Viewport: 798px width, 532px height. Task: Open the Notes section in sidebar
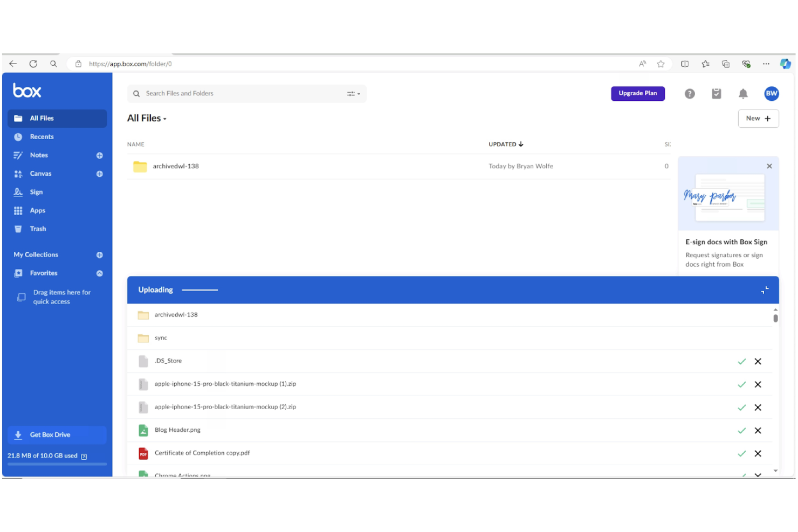coord(38,155)
